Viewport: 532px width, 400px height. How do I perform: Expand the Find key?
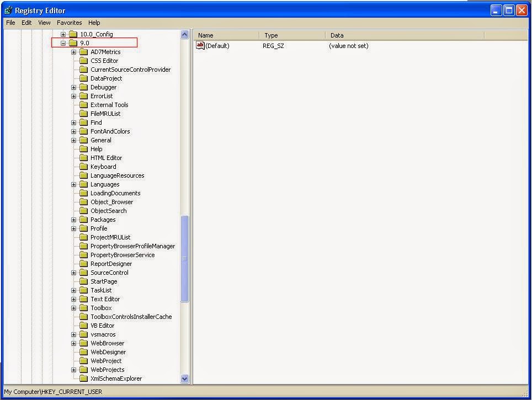pyautogui.click(x=73, y=122)
